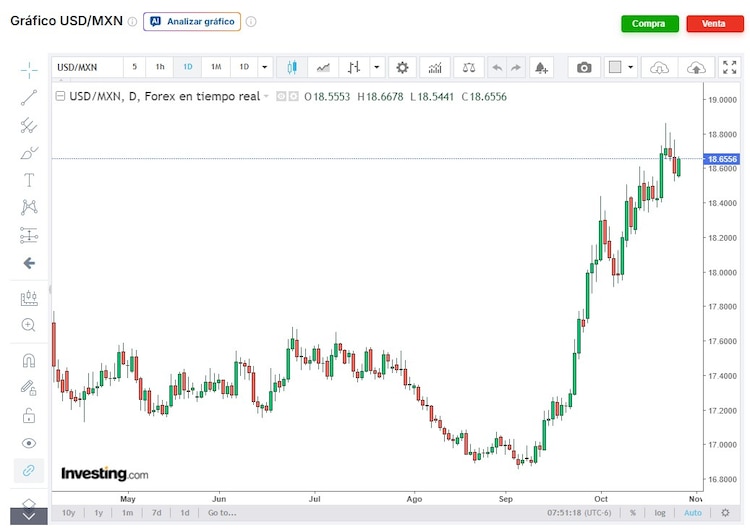Screen dimensions: 750x530
Task: Open timezone menu 07:51:18 (UTC-6)
Action: [x=579, y=513]
